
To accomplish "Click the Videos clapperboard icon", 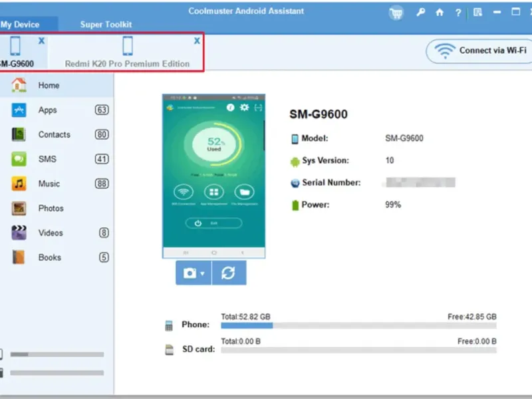I will (19, 233).
